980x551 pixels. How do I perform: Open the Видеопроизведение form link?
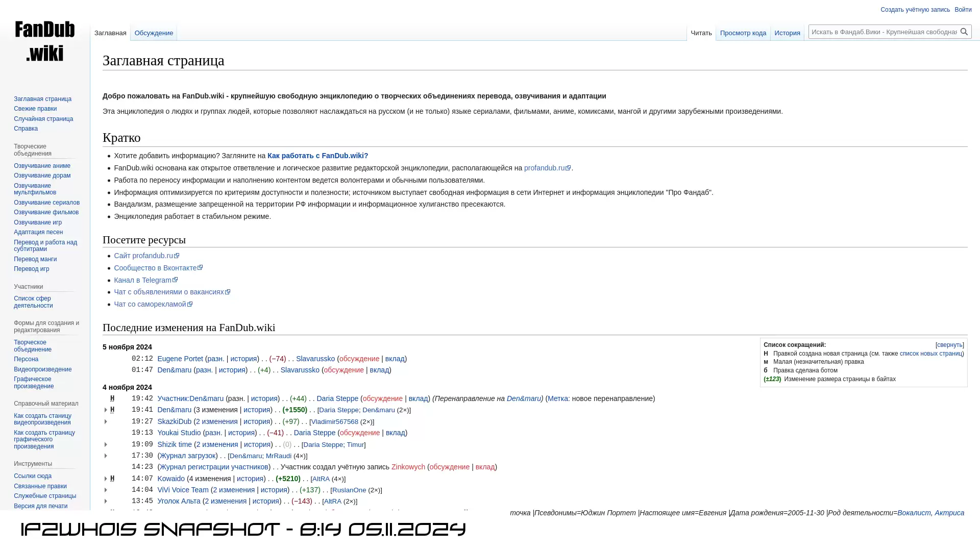tap(43, 369)
